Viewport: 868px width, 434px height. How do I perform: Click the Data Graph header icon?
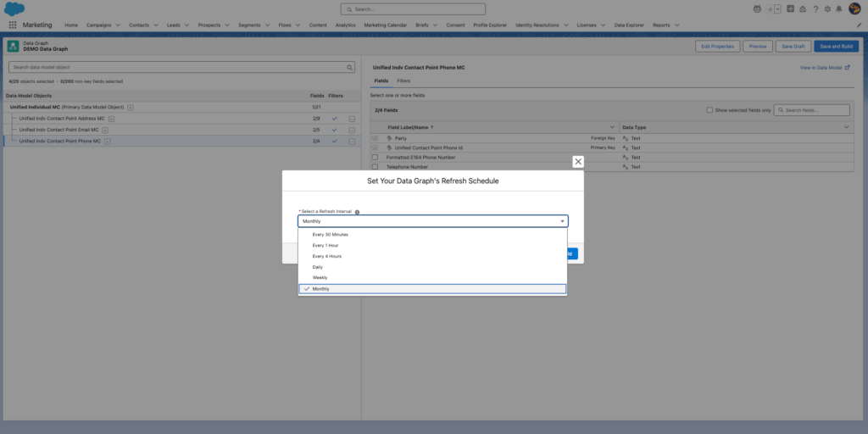(x=14, y=46)
